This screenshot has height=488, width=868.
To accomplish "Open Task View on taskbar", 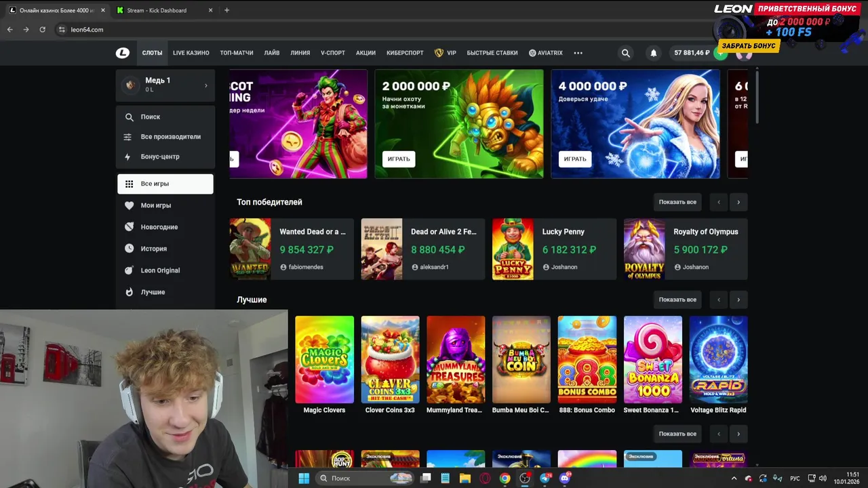I will coord(425,479).
